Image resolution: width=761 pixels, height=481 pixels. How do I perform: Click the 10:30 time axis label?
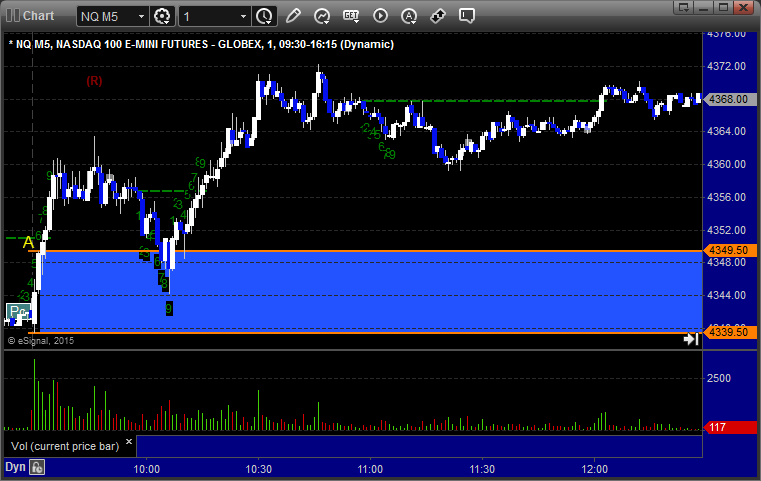coord(259,469)
